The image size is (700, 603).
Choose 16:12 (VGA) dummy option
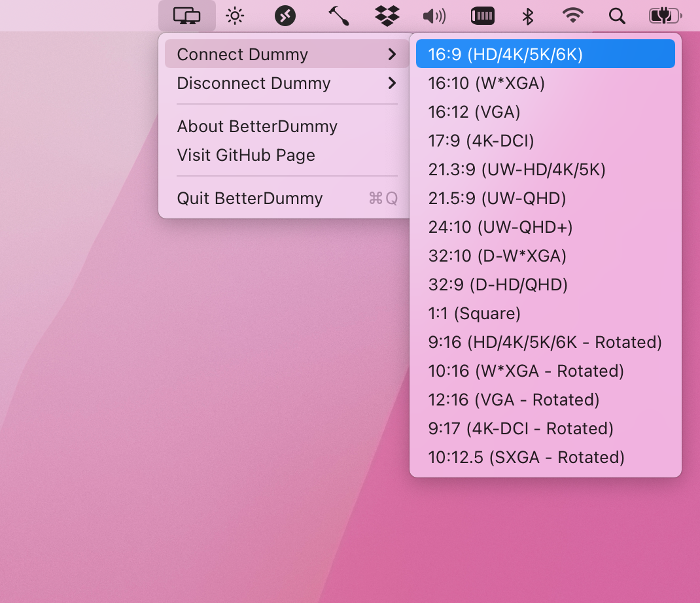tap(545, 112)
